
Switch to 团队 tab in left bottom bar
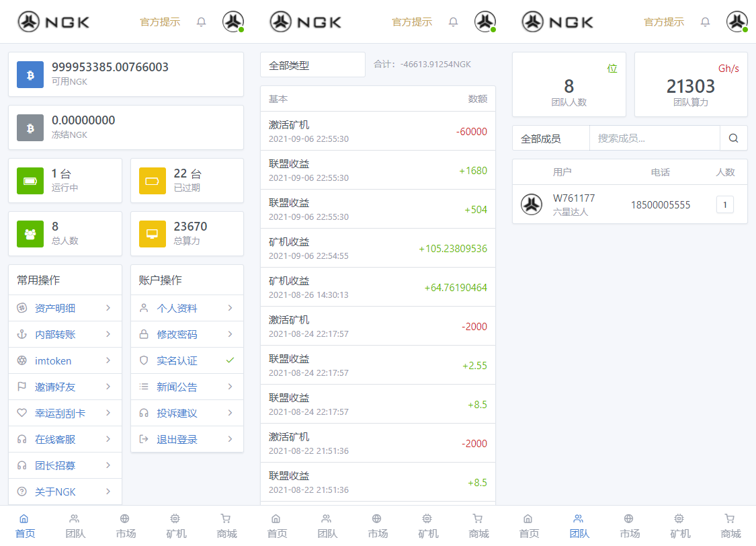[75, 526]
